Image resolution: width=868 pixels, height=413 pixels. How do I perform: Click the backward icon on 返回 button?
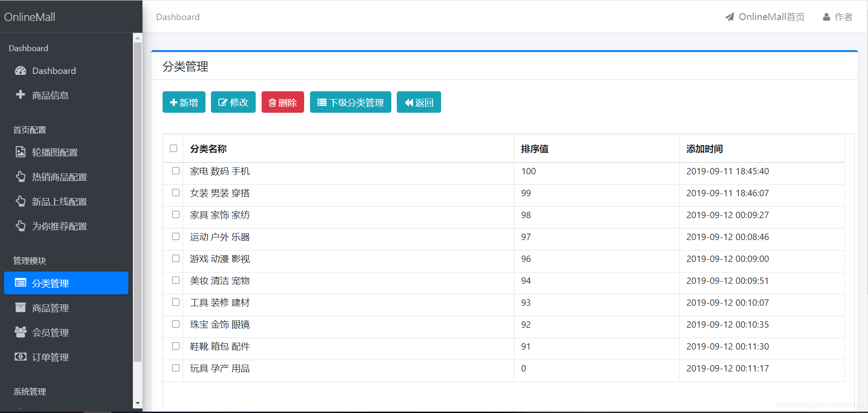pos(409,102)
